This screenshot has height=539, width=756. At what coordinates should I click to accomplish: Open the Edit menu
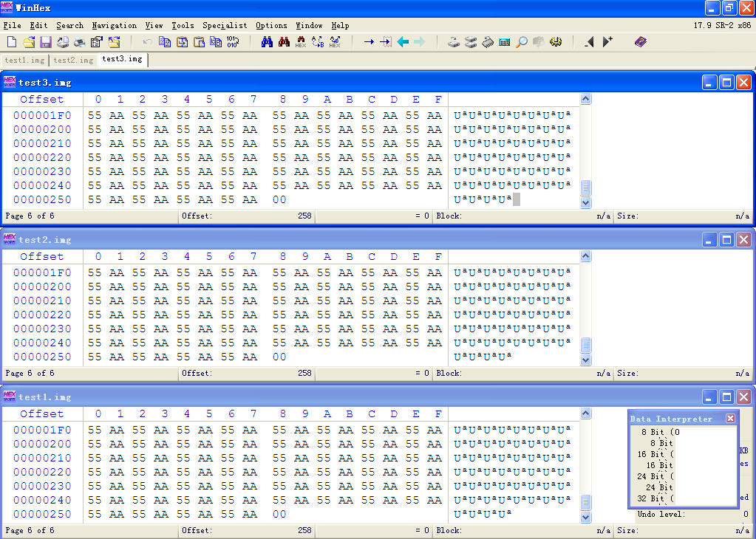(x=38, y=26)
